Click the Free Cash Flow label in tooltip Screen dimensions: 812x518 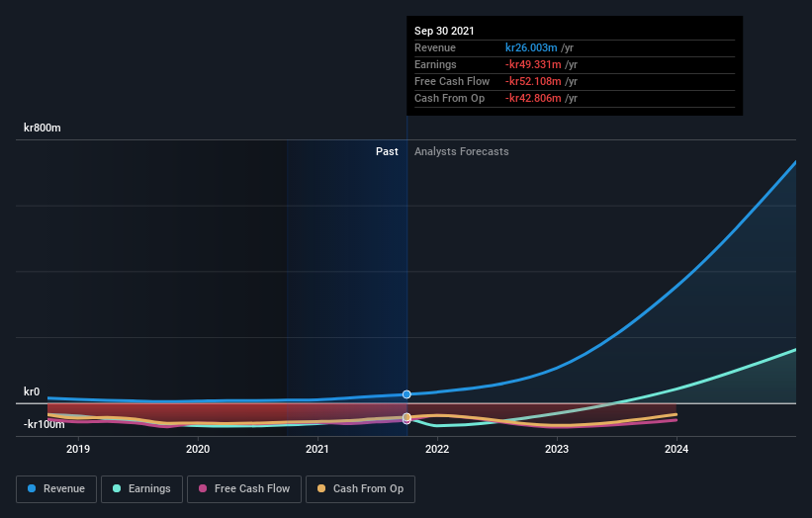tap(452, 81)
